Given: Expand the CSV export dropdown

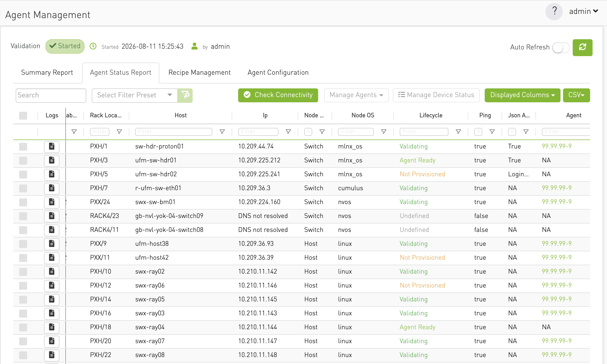Looking at the screenshot, I should point(576,95).
